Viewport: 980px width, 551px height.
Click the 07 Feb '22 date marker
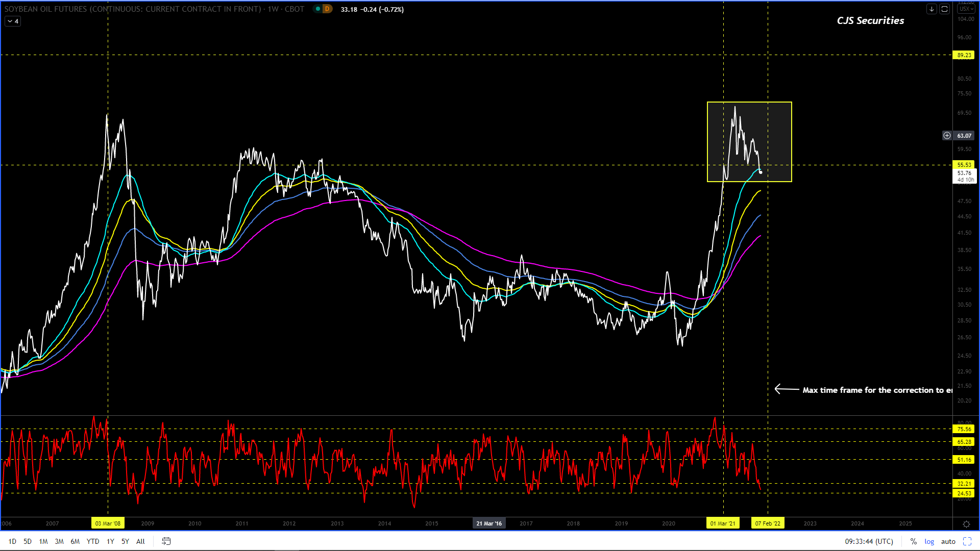(x=767, y=523)
